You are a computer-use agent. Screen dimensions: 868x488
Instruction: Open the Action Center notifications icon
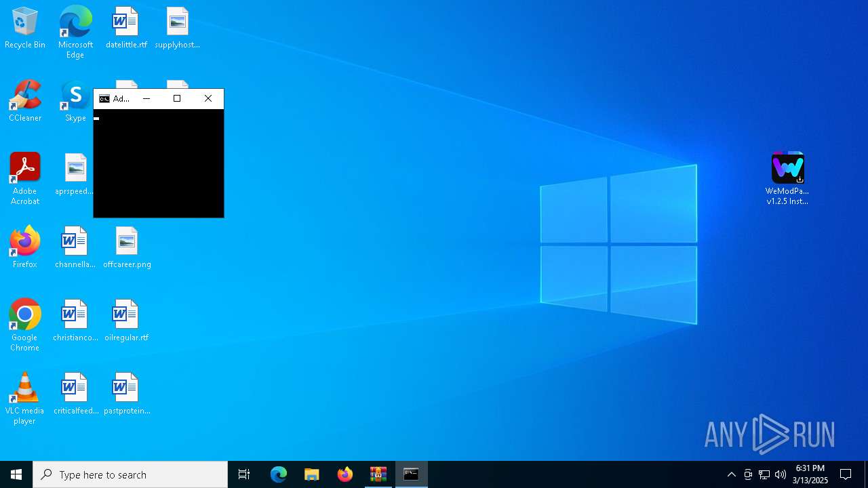[846, 474]
